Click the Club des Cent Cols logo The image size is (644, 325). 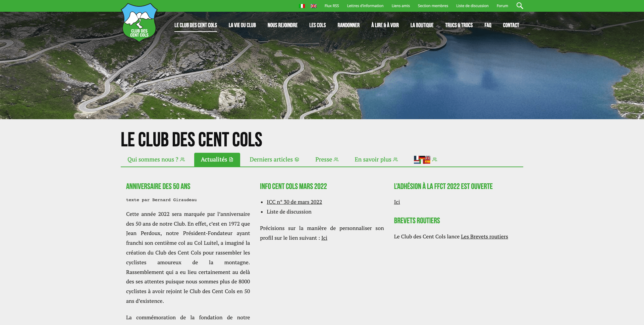click(139, 22)
